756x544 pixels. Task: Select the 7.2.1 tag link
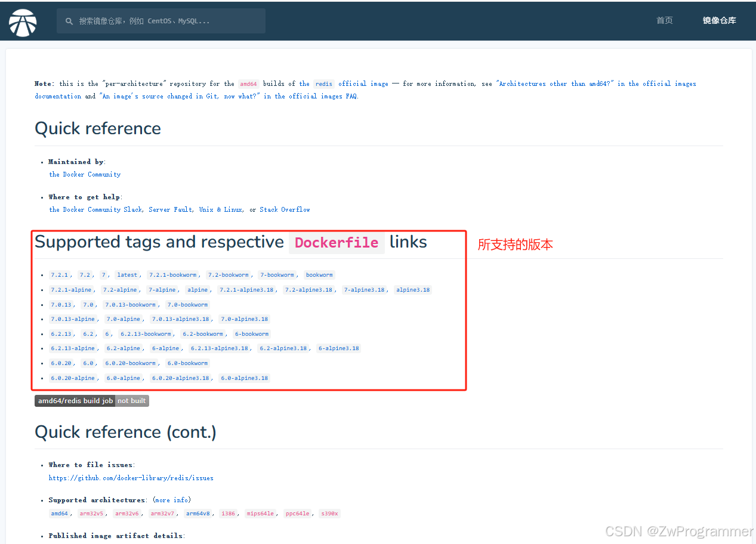(x=60, y=275)
